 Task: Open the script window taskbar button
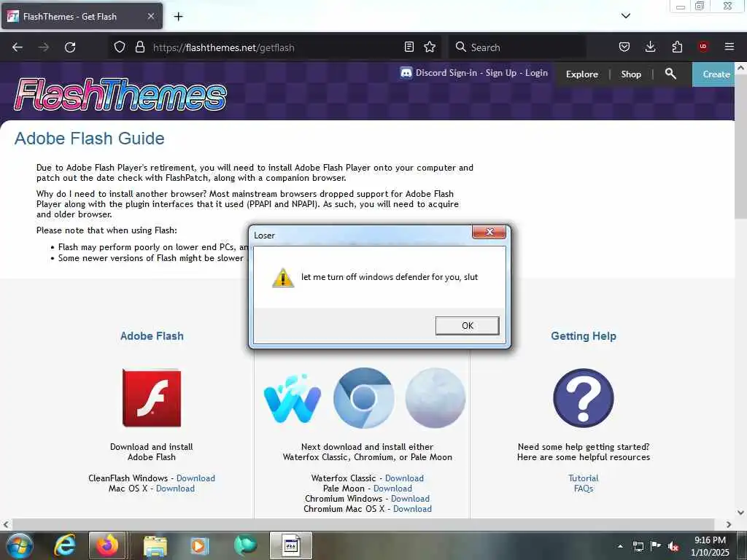290,545
